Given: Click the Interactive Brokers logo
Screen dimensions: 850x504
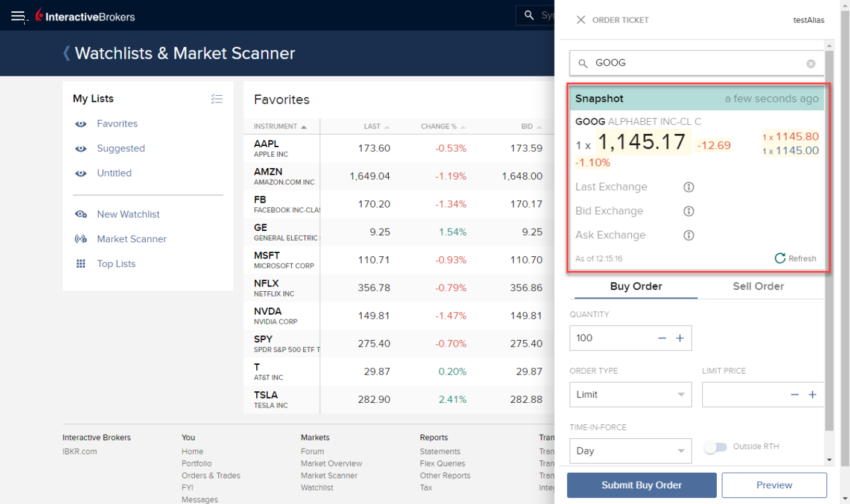Looking at the screenshot, I should pyautogui.click(x=85, y=16).
